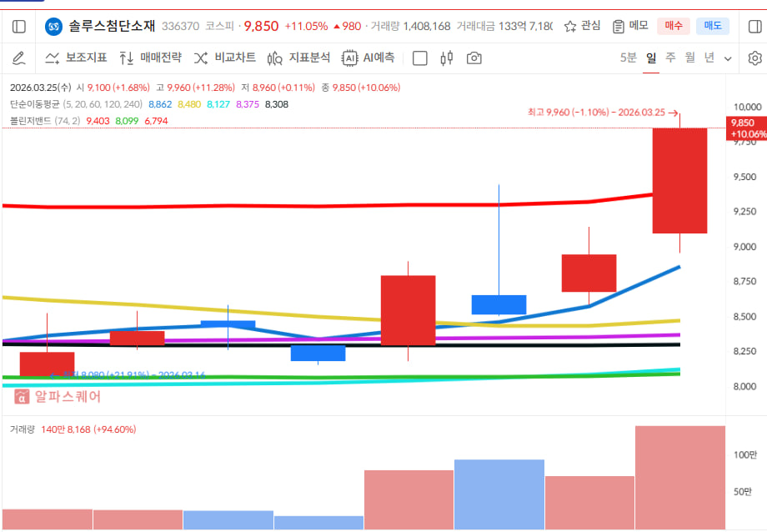This screenshot has width=767, height=532.
Task: Open the 지표분석 indicator analysis
Action: (x=298, y=58)
